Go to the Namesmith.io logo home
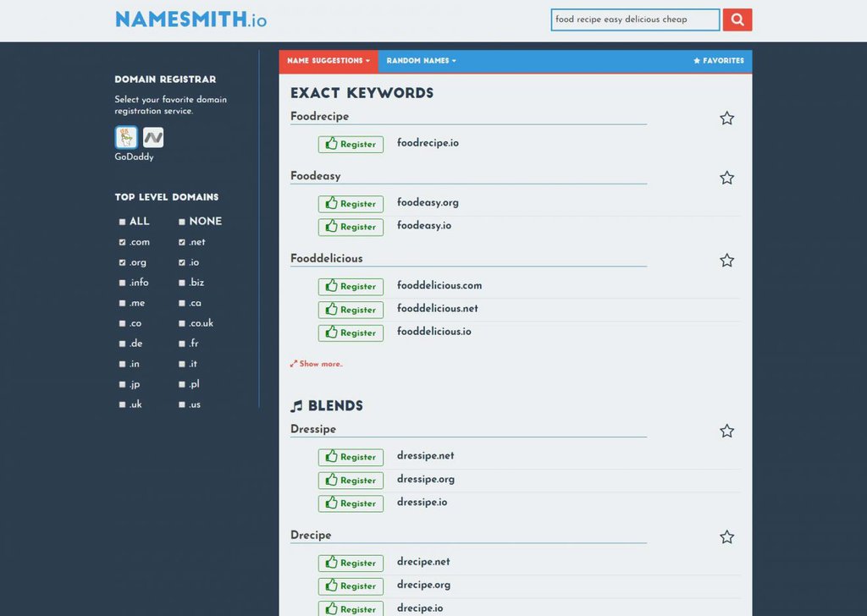This screenshot has width=867, height=616. (x=191, y=20)
